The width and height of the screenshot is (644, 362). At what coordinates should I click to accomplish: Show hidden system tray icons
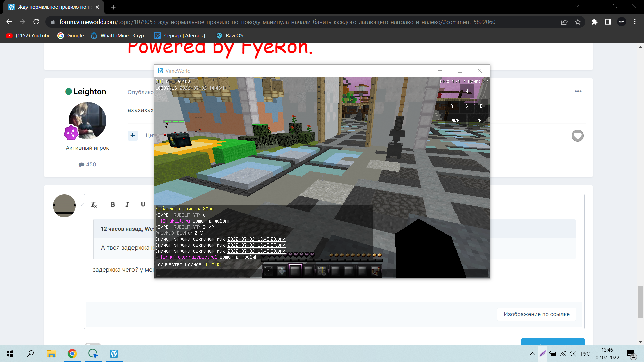pos(532,354)
